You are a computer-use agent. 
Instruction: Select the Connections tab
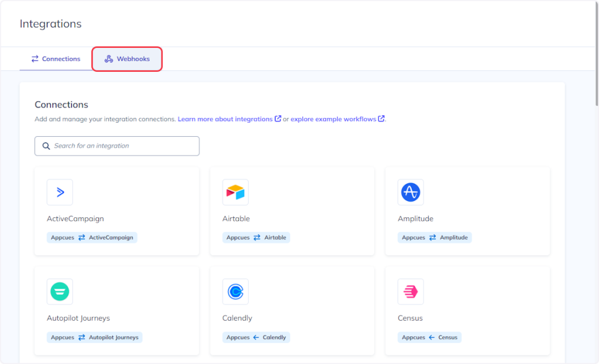pos(56,59)
